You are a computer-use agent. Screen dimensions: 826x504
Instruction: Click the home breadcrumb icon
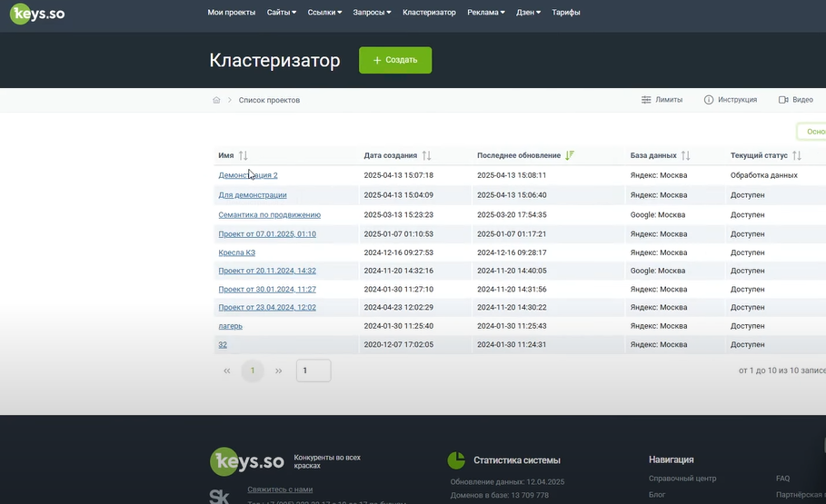pos(216,100)
